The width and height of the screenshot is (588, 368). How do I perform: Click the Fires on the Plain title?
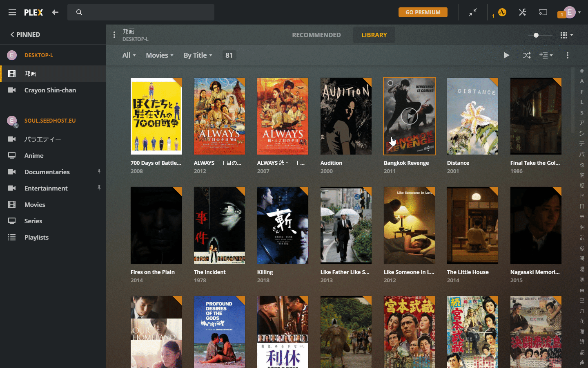click(x=153, y=272)
